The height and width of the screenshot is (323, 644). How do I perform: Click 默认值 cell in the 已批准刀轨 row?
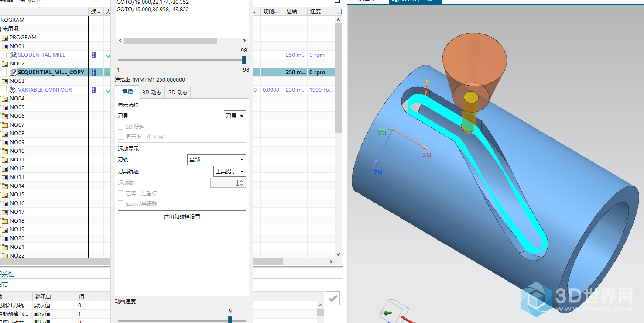point(54,306)
